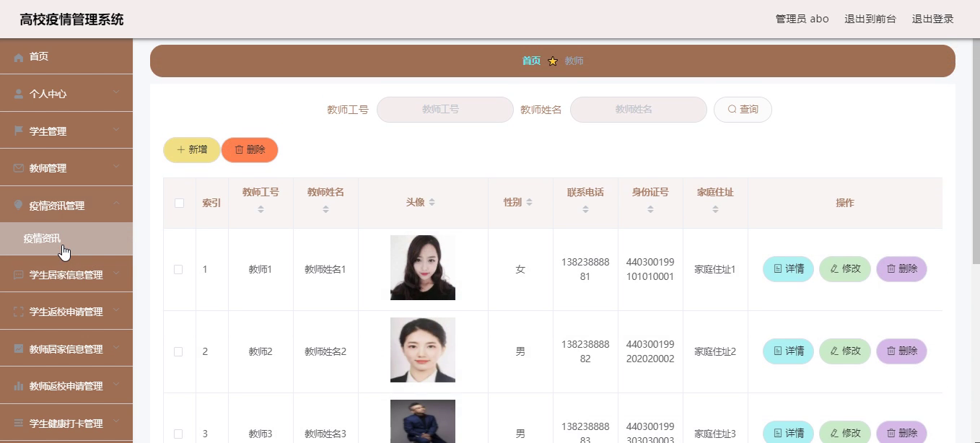Expand 学生管理 menu chevron

(116, 131)
